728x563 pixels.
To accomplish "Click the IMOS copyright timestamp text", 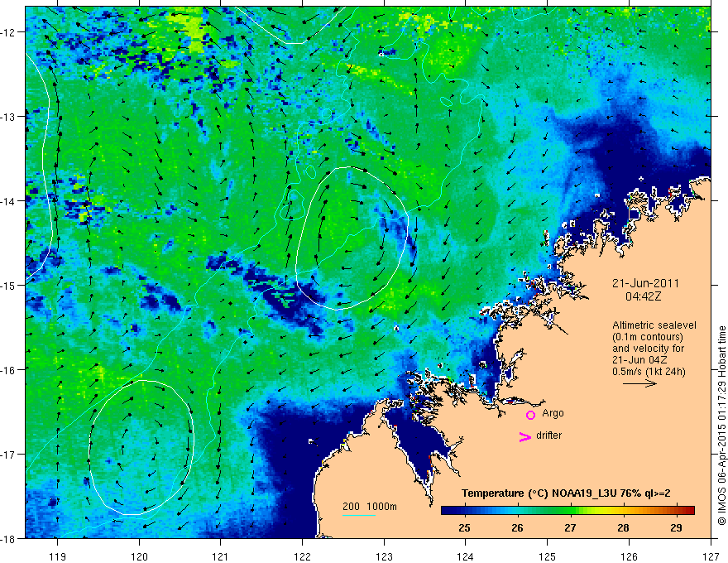I will (721, 426).
